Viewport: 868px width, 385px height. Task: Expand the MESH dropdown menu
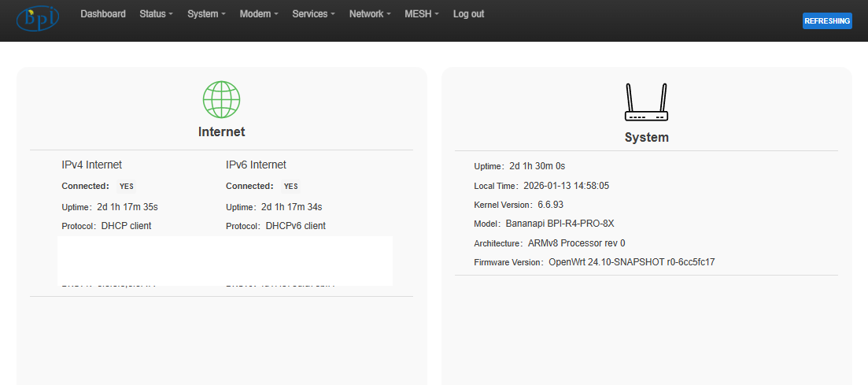coord(422,14)
